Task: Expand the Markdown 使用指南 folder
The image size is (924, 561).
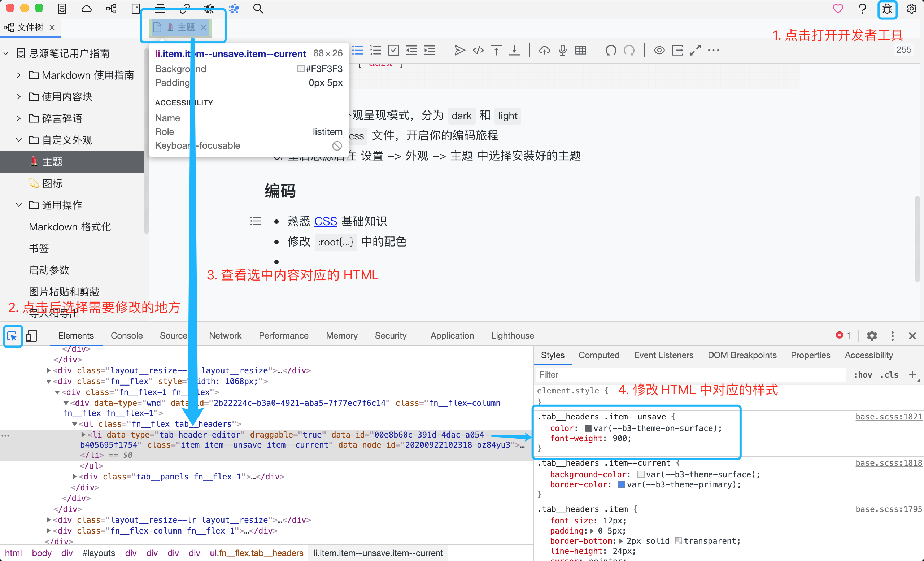Action: coord(19,75)
